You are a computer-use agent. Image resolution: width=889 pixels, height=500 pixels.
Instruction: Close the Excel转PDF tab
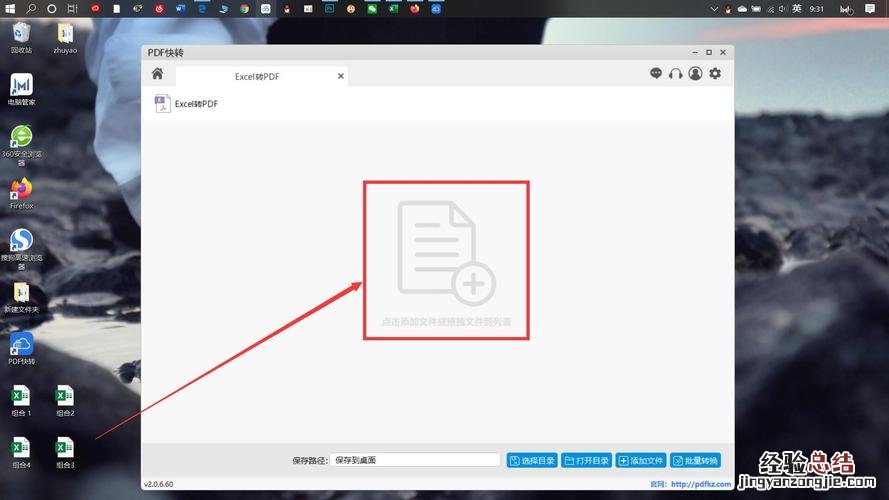pyautogui.click(x=340, y=76)
